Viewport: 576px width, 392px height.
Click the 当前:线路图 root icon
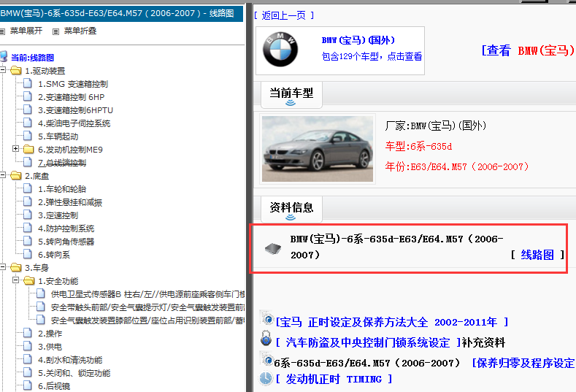click(4, 57)
